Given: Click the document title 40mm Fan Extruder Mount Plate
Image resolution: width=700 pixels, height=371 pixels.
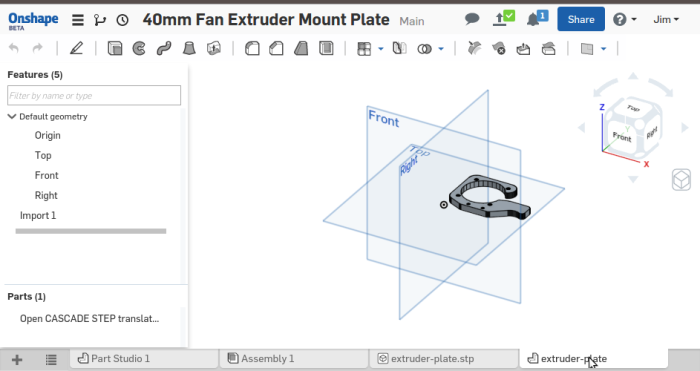Looking at the screenshot, I should (266, 20).
